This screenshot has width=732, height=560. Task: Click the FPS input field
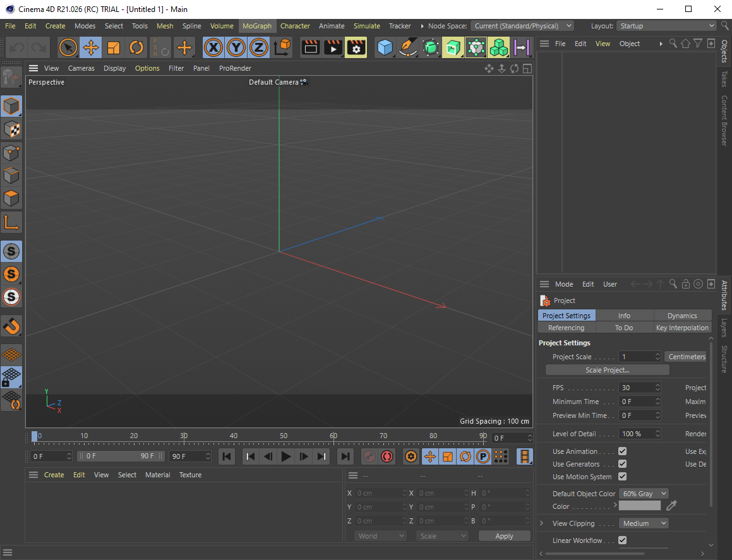(x=639, y=388)
